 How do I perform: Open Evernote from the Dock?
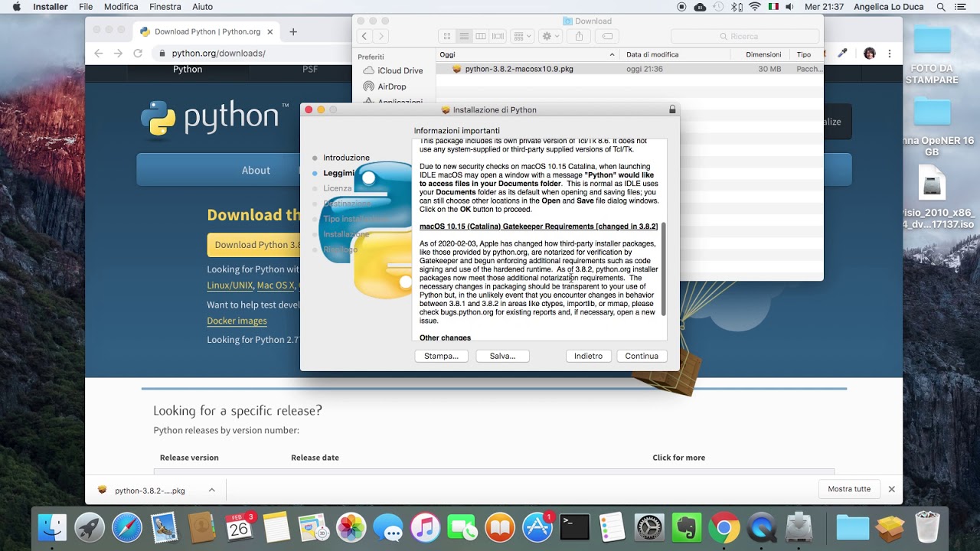(687, 527)
